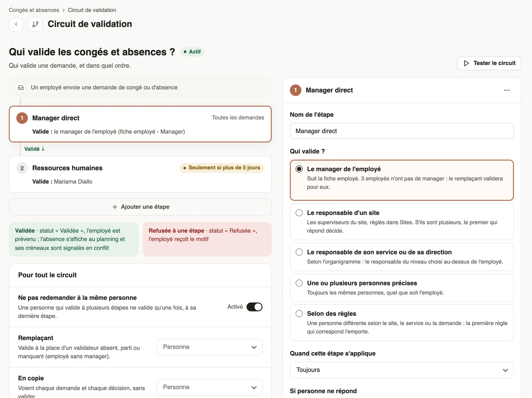
Task: Select Le responsable d'un site option
Action: tap(402, 222)
